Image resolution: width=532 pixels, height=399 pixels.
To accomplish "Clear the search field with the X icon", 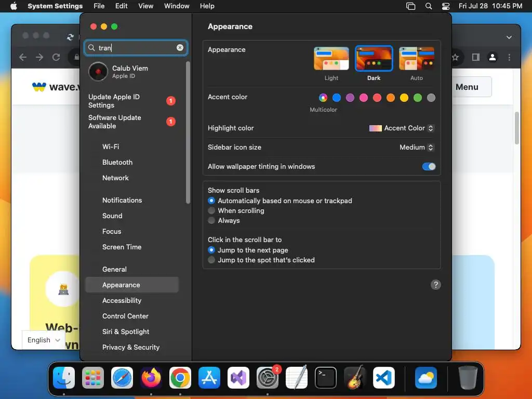I will pyautogui.click(x=180, y=48).
